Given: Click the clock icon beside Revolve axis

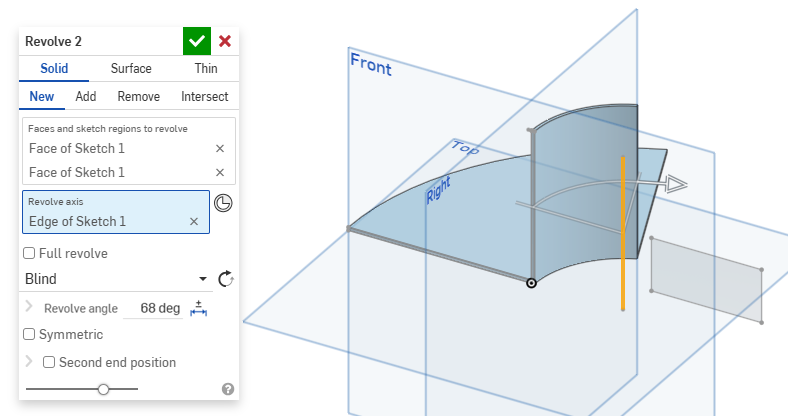Looking at the screenshot, I should pos(224,203).
